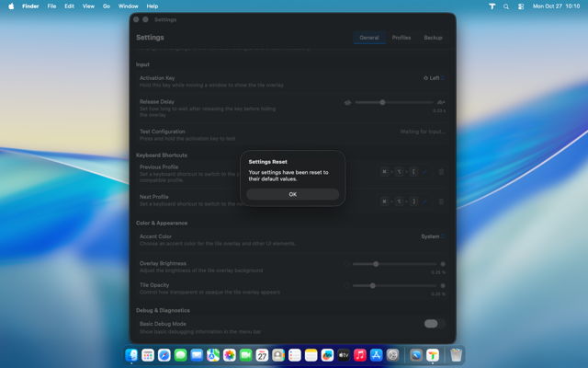Open the Accent Color System dropdown
Image resolution: width=588 pixels, height=368 pixels.
click(432, 236)
